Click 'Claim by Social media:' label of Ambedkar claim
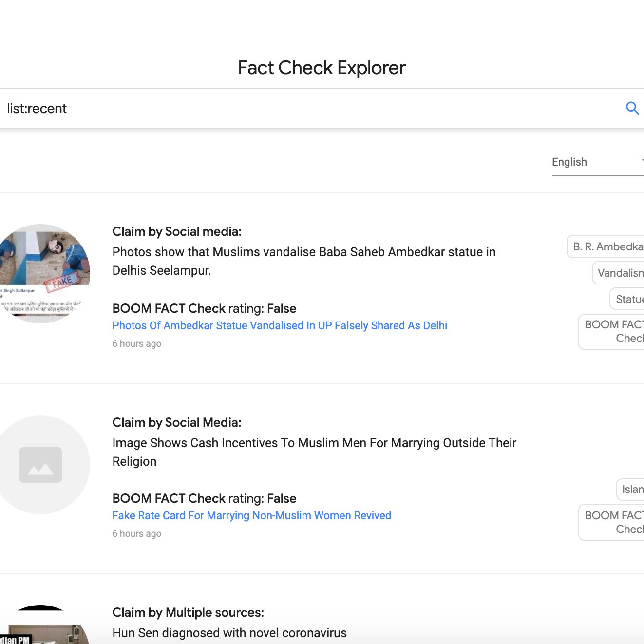 point(177,231)
